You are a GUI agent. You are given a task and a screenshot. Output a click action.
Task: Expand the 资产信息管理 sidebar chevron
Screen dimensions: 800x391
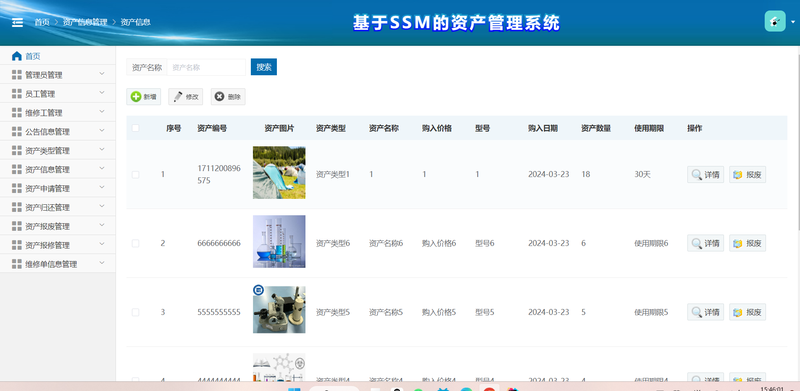pos(102,168)
